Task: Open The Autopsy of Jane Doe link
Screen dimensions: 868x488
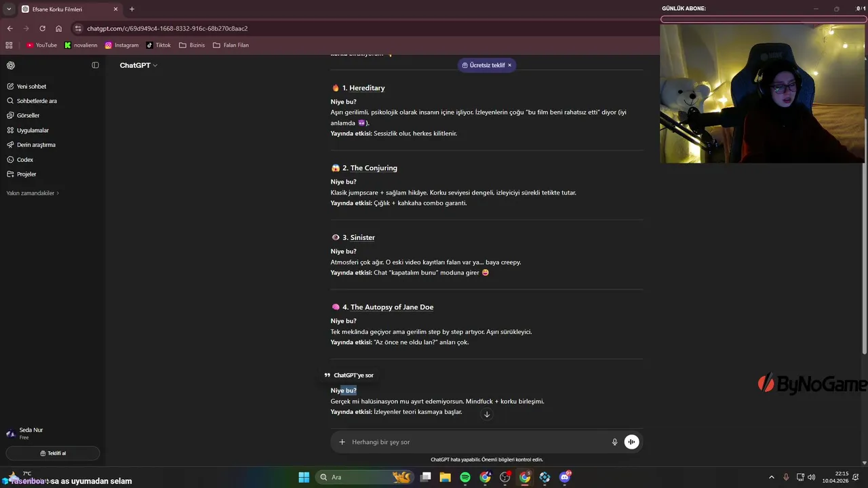Action: click(392, 307)
